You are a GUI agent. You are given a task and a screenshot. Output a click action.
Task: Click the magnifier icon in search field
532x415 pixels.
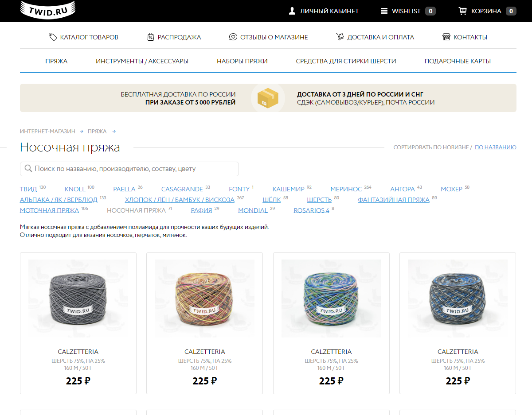[x=28, y=169]
